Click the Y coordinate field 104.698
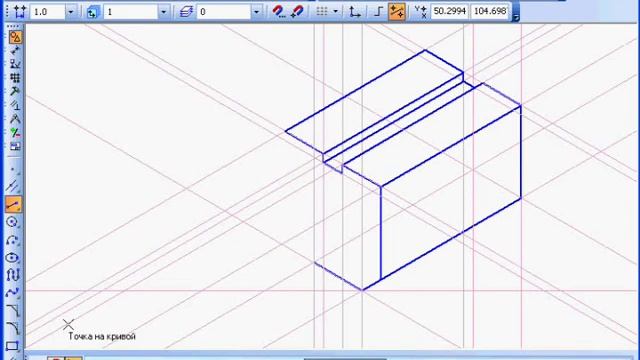The height and width of the screenshot is (360, 640). coord(490,11)
